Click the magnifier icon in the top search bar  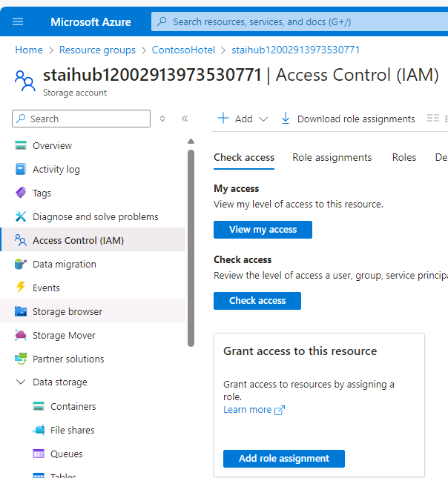162,21
